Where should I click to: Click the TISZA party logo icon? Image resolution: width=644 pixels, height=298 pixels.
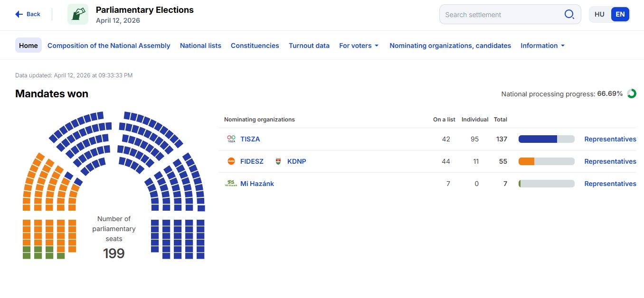pyautogui.click(x=231, y=139)
